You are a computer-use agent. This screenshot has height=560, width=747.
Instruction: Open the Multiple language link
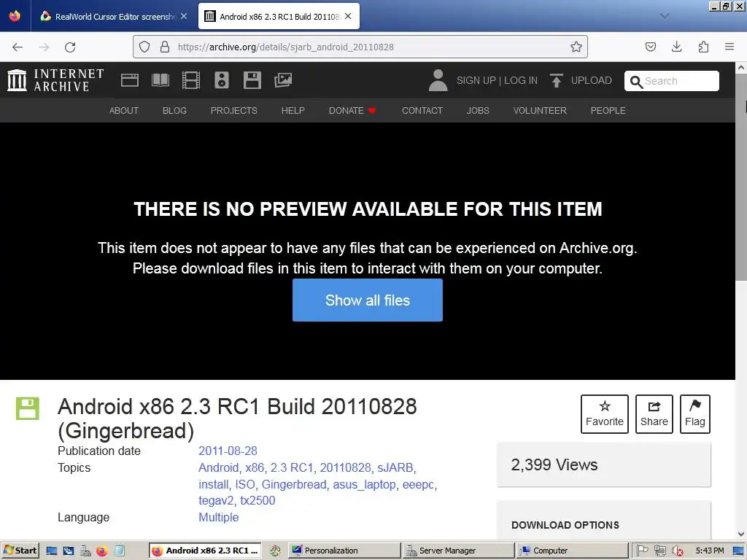click(219, 517)
